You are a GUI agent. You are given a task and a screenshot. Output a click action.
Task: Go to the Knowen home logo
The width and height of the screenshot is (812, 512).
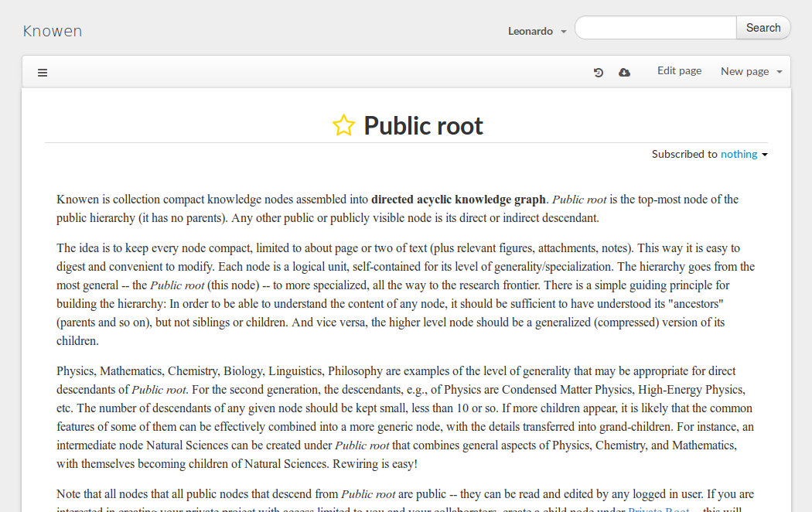point(53,31)
